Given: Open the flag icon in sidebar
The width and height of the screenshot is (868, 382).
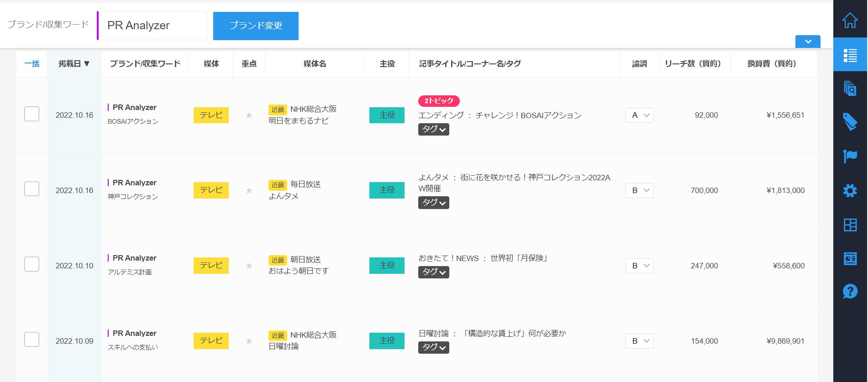Looking at the screenshot, I should point(850,156).
